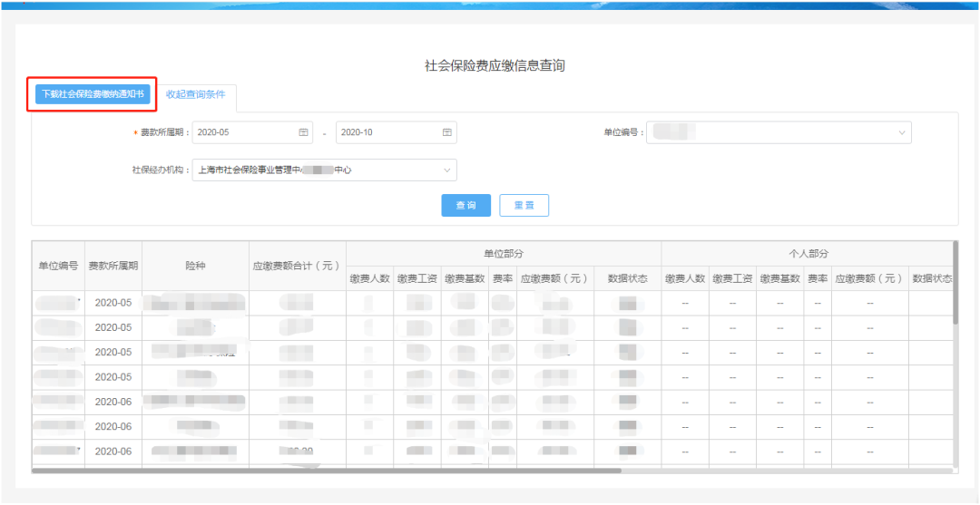The width and height of the screenshot is (980, 505).
Task: Click 缴费工资 header under 单位部分
Action: (417, 278)
